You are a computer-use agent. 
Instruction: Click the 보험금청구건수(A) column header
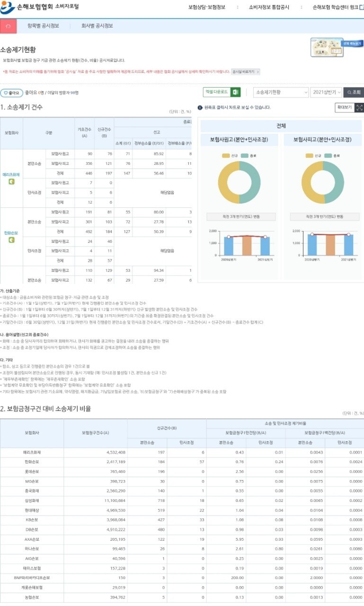[x=96, y=433]
